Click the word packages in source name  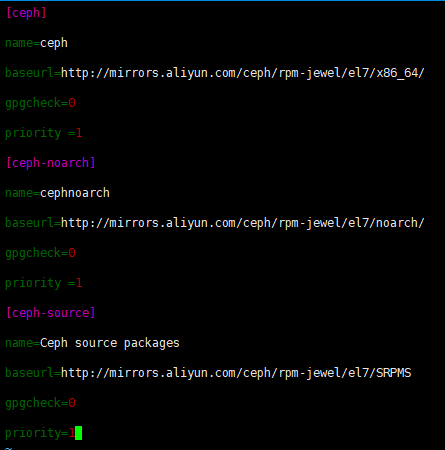coord(152,343)
